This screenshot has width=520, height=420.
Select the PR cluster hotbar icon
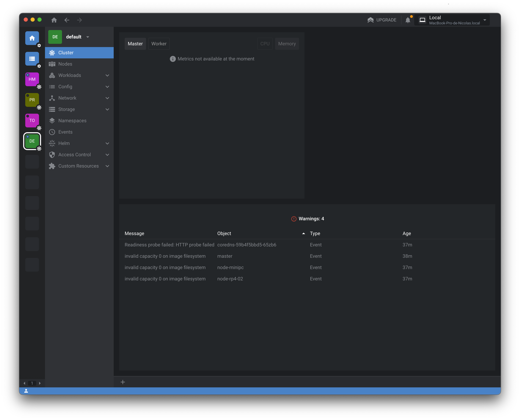click(x=32, y=100)
